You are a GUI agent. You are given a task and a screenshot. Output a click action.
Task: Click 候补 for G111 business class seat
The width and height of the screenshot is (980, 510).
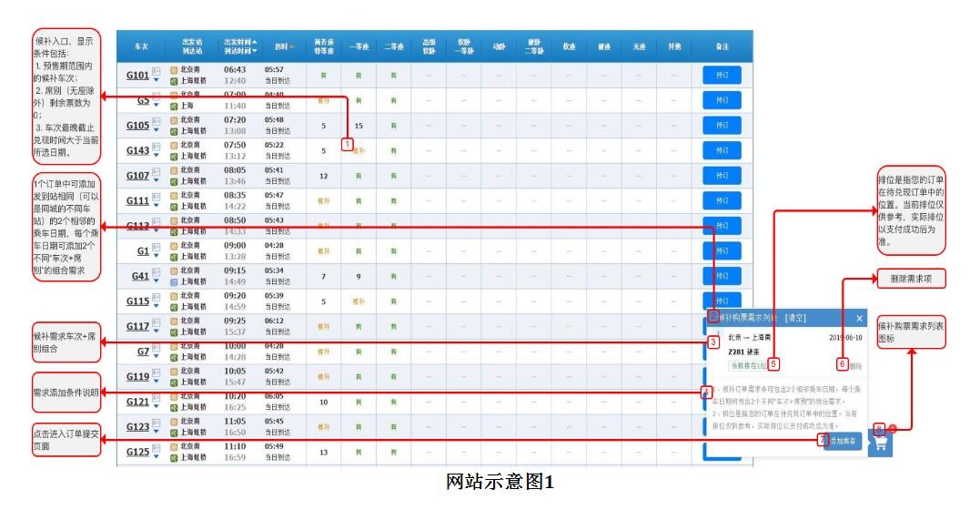324,201
